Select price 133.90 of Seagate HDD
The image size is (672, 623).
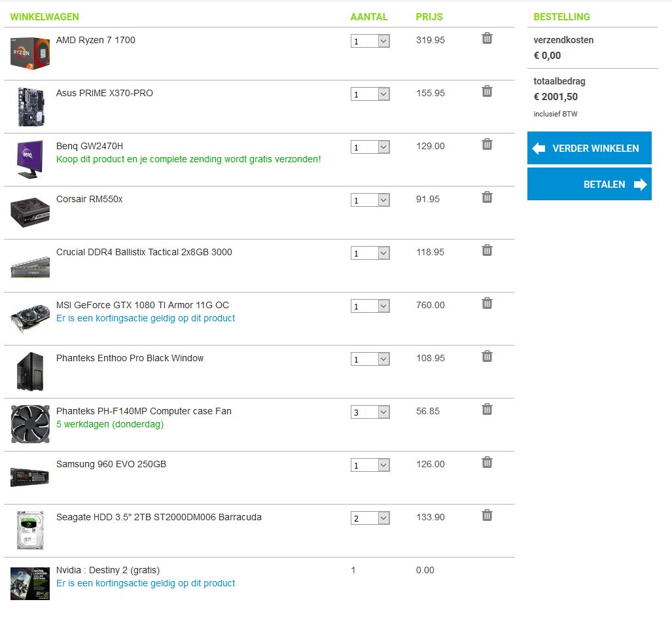(431, 517)
